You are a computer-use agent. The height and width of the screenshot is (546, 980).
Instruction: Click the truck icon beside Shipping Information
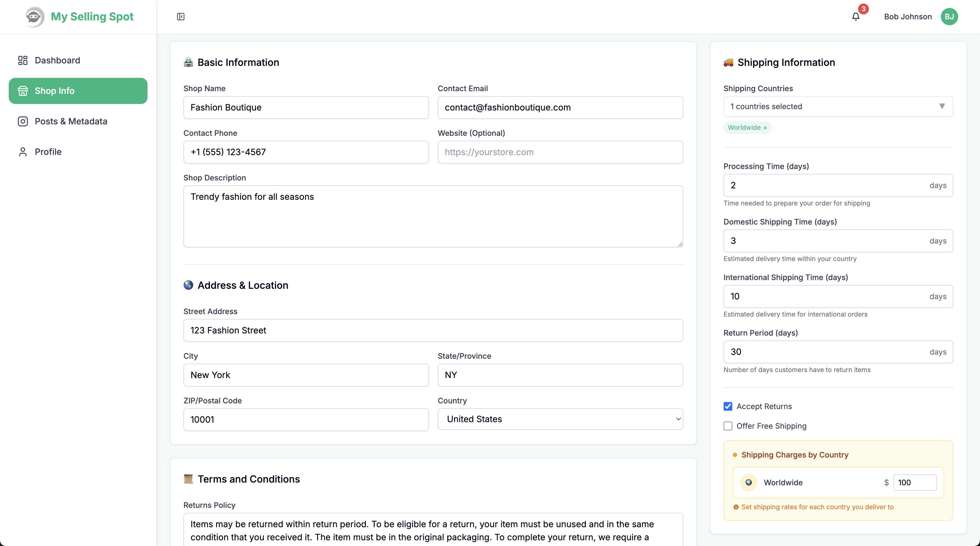(x=728, y=62)
